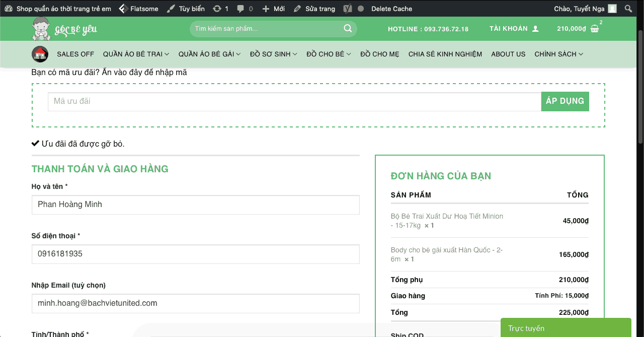Submit product search with magnifier icon
Screen dimensions: 644x337
click(348, 29)
